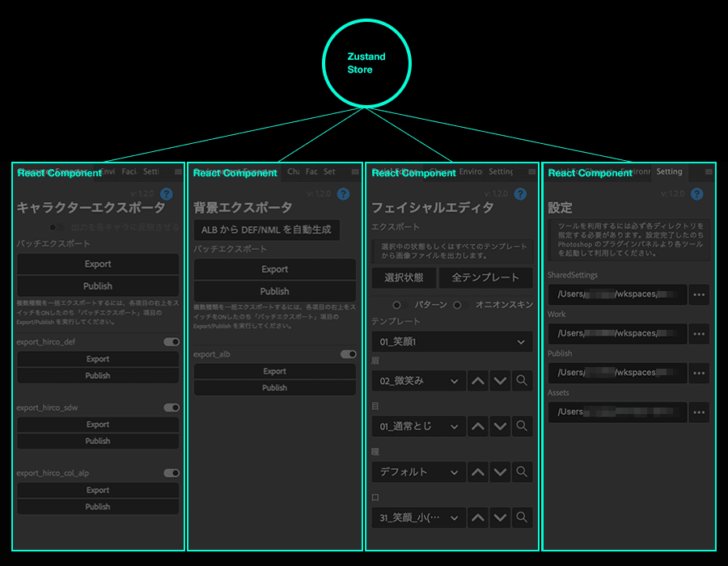The image size is (728, 566).
Task: Expand the 眉 dropdown showing 02_微笑み
Action: click(x=418, y=381)
